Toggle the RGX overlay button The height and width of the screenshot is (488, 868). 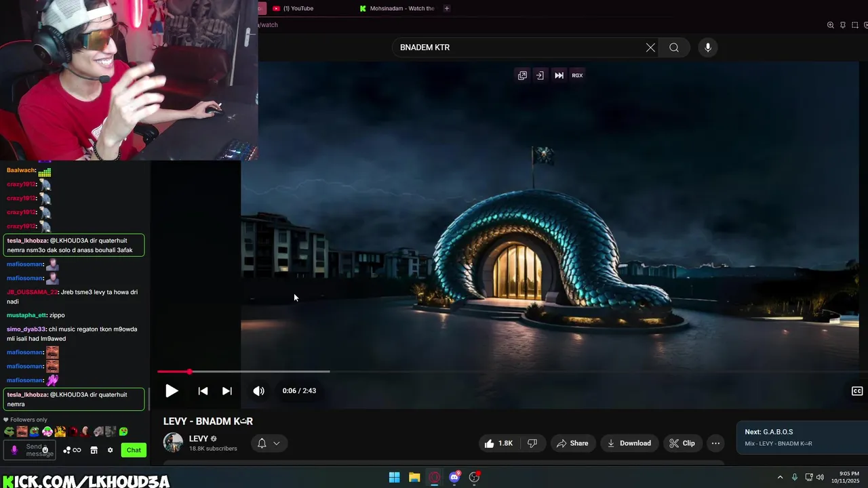click(577, 75)
